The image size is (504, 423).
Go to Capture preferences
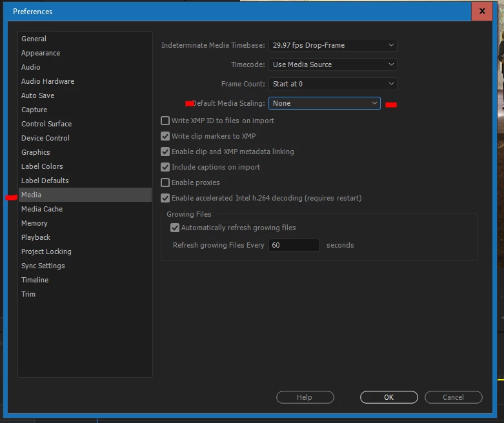[x=85, y=110]
